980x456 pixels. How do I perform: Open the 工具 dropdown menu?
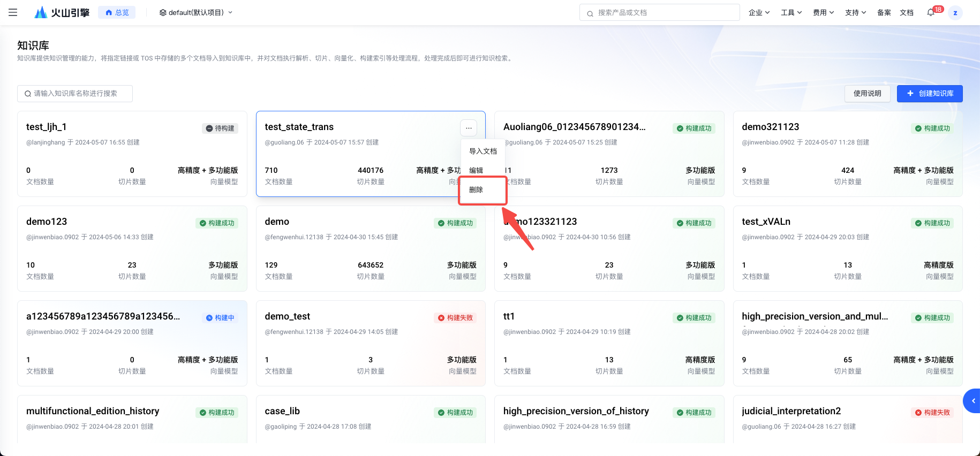coord(791,12)
